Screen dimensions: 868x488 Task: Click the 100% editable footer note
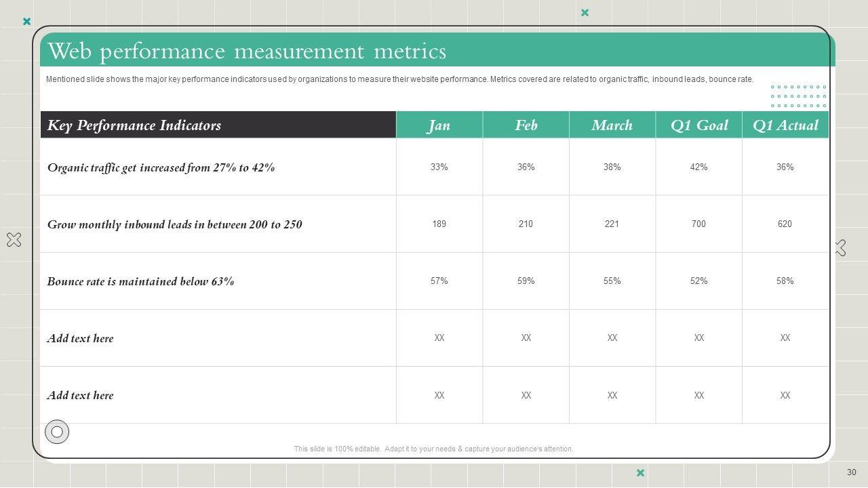point(433,449)
